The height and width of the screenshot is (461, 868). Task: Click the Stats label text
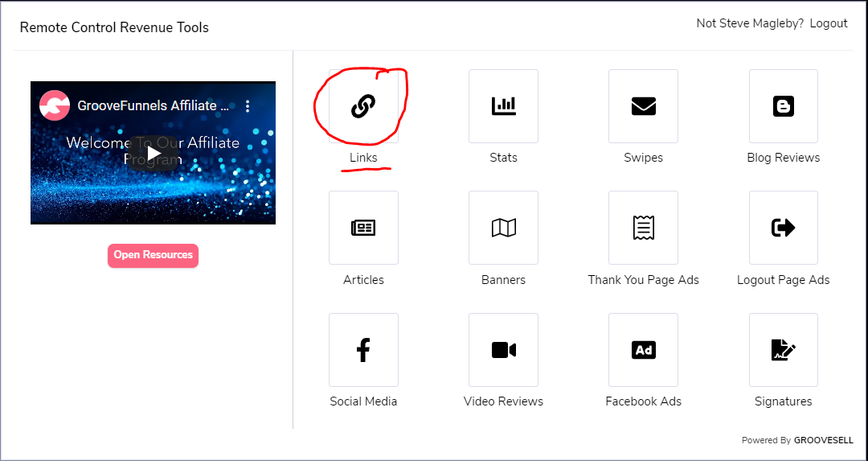[503, 158]
